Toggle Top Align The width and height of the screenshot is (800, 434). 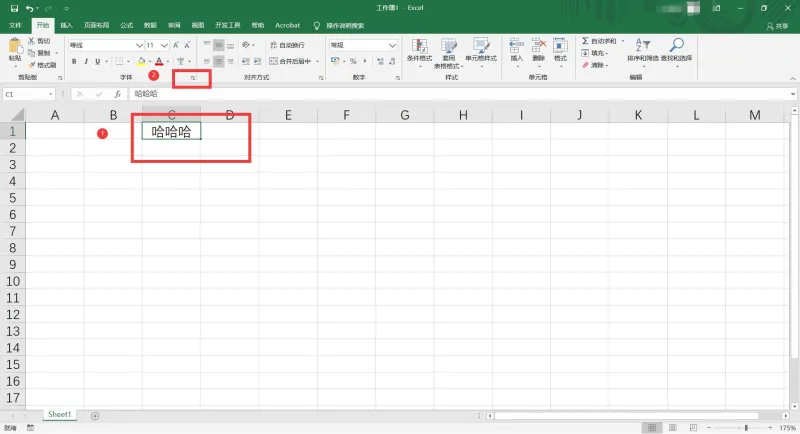pyautogui.click(x=207, y=45)
